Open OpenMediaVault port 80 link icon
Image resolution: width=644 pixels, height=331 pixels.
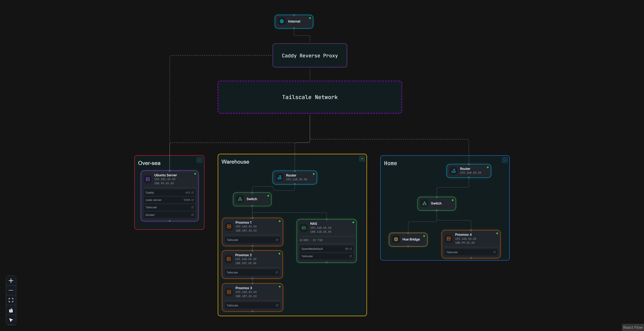coord(350,249)
